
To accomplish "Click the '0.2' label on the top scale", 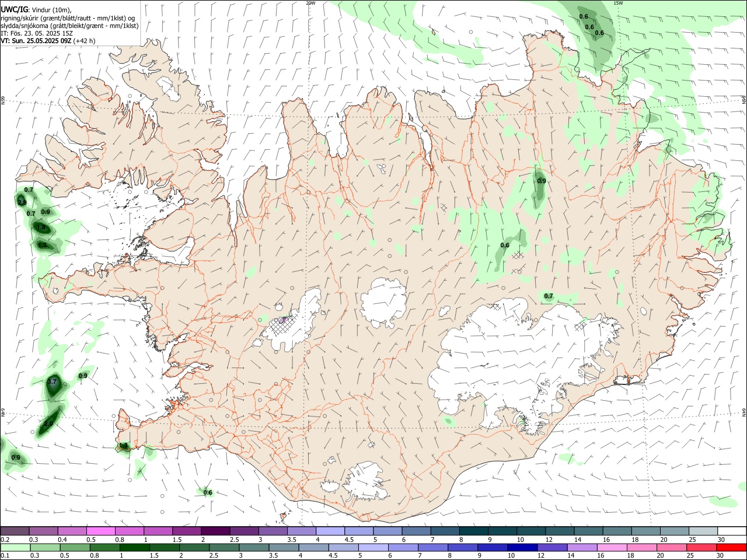I will click(x=5, y=540).
